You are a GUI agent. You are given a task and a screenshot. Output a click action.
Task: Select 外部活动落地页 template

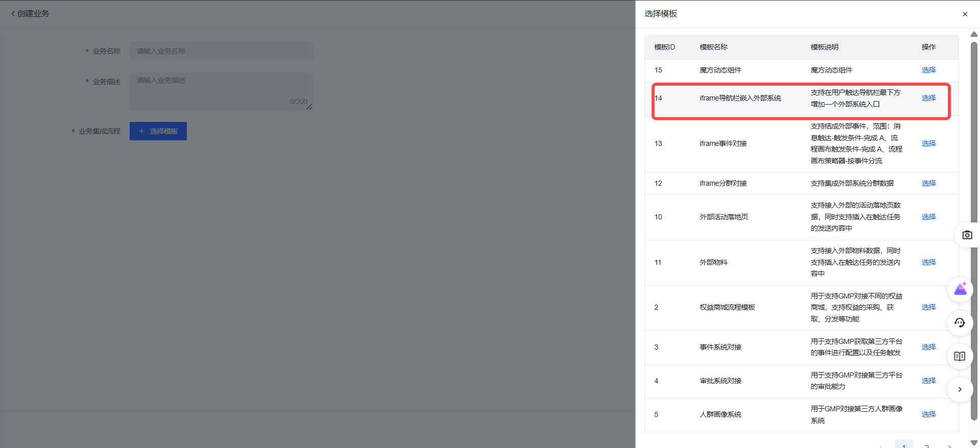click(928, 217)
